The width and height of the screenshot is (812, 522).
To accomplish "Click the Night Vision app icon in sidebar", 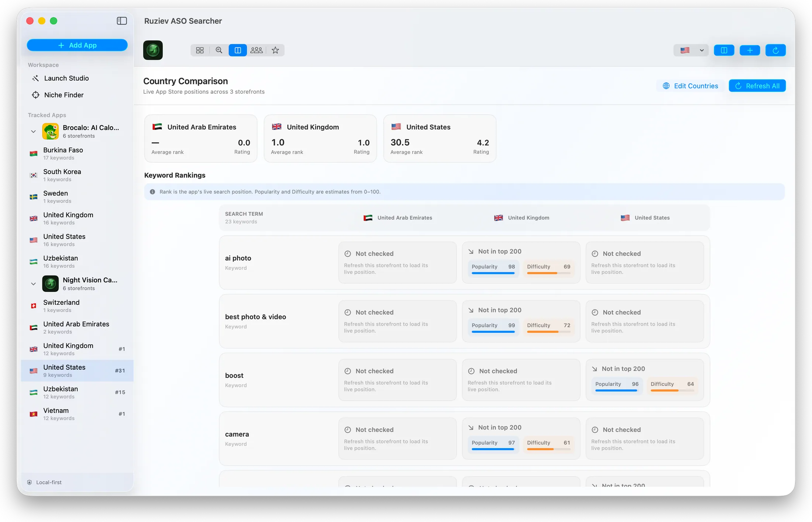I will (51, 284).
